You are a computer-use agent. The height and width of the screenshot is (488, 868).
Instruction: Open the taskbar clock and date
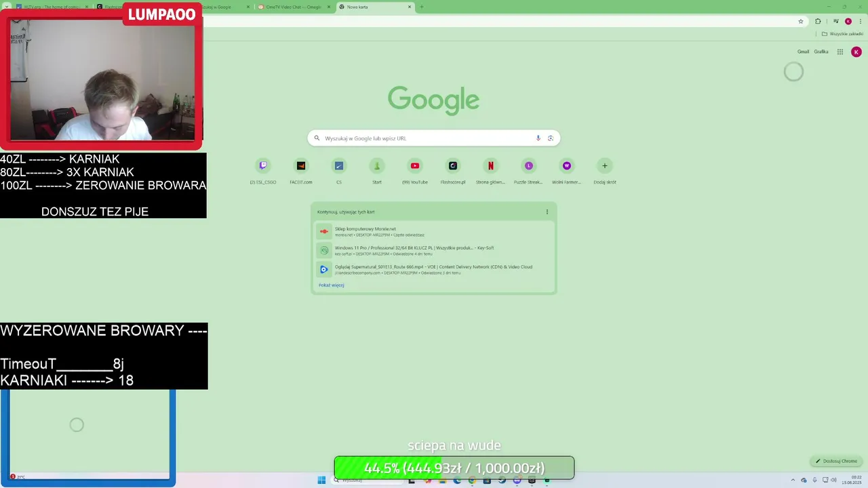(x=852, y=481)
